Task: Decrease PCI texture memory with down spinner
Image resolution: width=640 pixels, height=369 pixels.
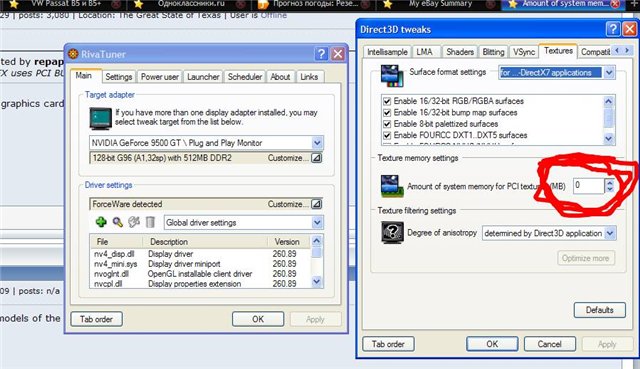Action: tap(610, 189)
